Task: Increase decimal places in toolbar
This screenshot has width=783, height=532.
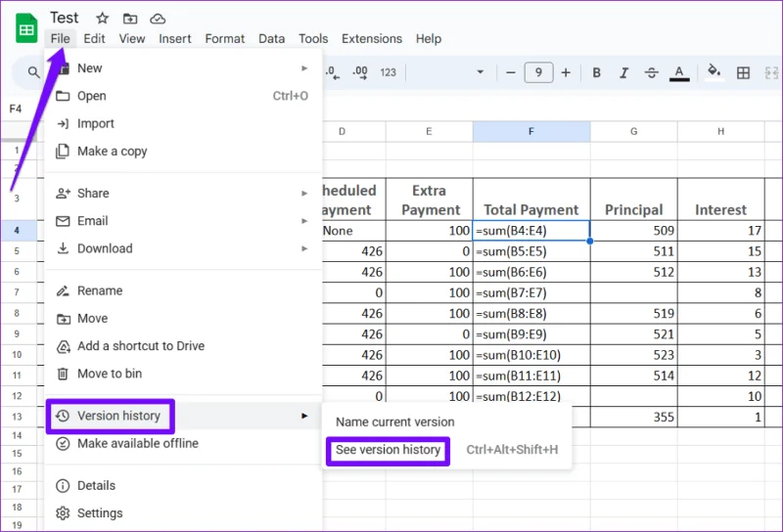Action: click(359, 73)
